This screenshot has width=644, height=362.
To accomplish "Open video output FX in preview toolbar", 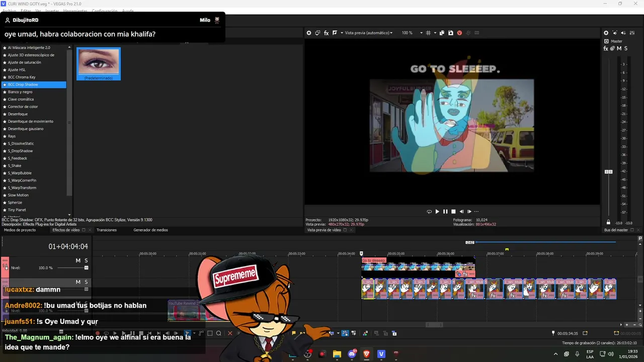I will coord(326,33).
